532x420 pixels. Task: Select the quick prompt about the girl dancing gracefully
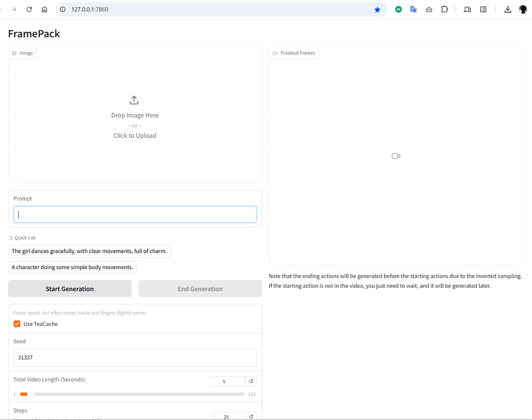[89, 251]
